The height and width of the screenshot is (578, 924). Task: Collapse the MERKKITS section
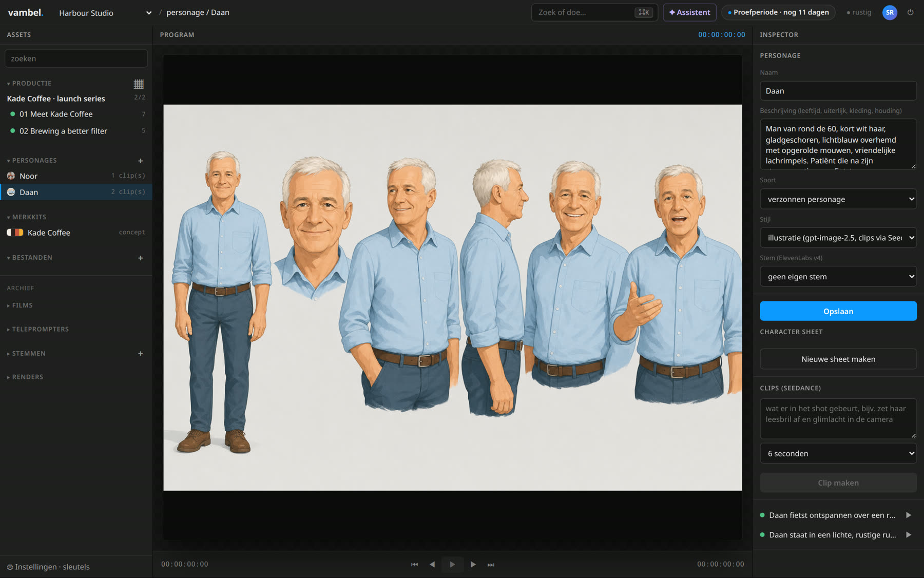point(27,217)
